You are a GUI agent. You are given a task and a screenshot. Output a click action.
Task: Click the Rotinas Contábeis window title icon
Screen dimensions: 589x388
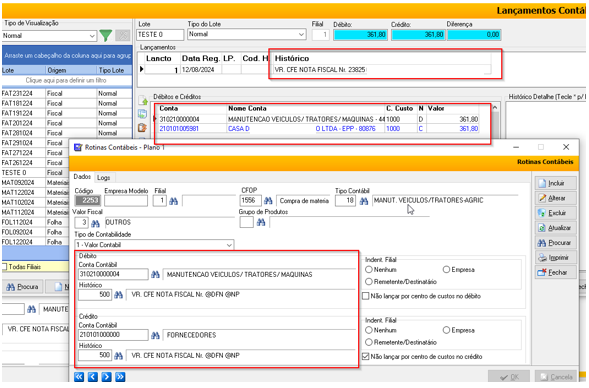pyautogui.click(x=78, y=147)
